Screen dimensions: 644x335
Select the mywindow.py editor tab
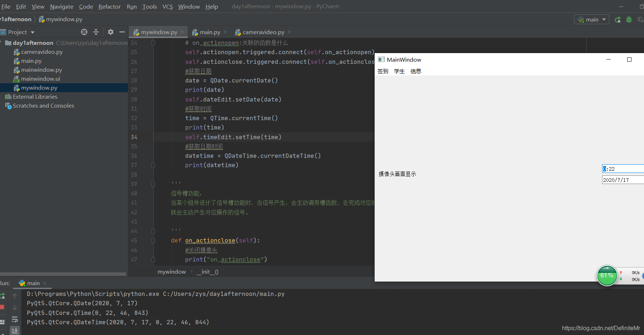click(x=159, y=32)
